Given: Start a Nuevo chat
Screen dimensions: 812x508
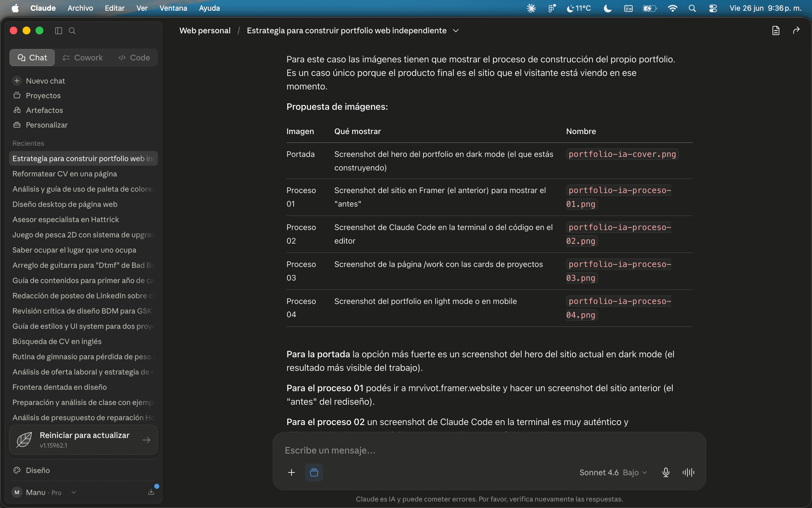Looking at the screenshot, I should [x=83, y=81].
